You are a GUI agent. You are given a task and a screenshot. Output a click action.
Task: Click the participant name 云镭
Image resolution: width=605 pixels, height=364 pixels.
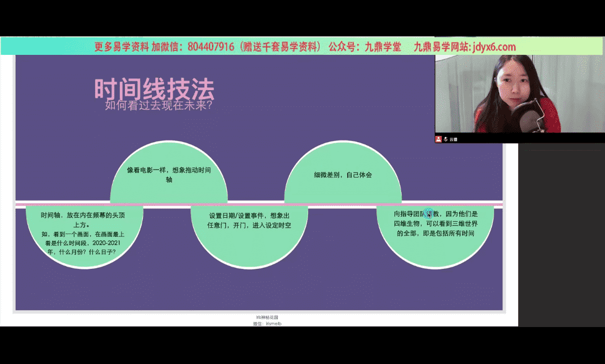pyautogui.click(x=453, y=139)
